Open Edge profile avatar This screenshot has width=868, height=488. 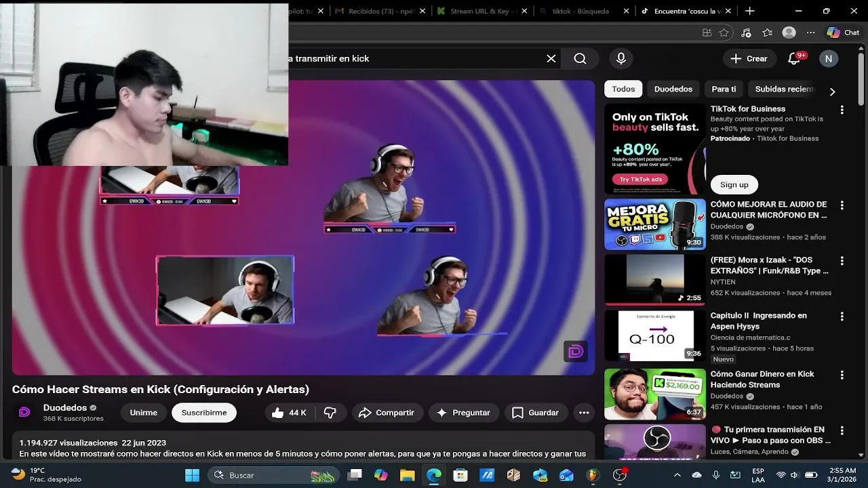[x=789, y=33]
